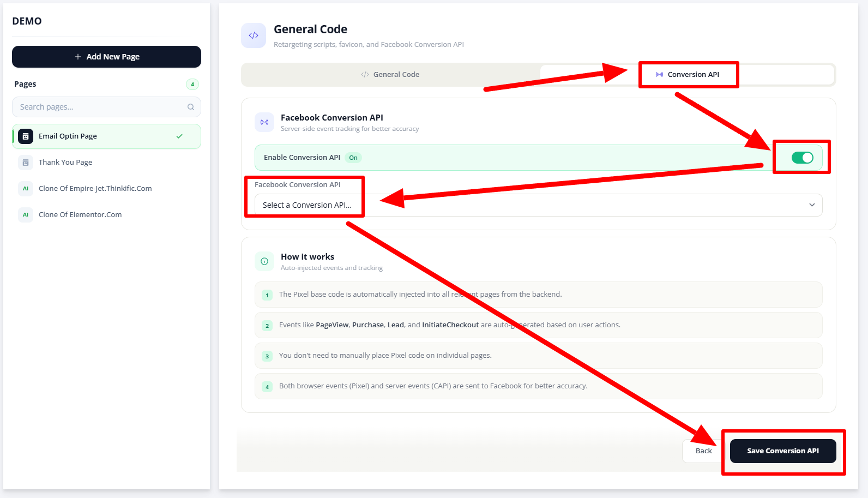Click Server-side event tracking subtitle text

pos(350,129)
